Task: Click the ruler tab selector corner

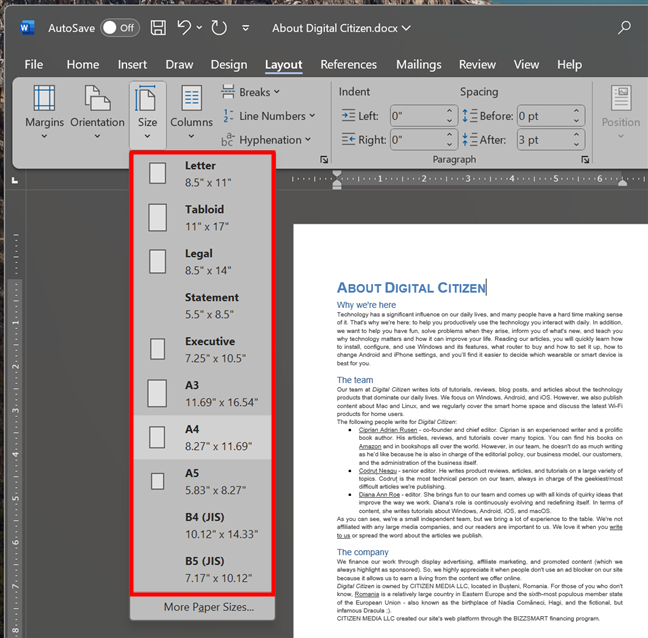Action: pos(15,180)
